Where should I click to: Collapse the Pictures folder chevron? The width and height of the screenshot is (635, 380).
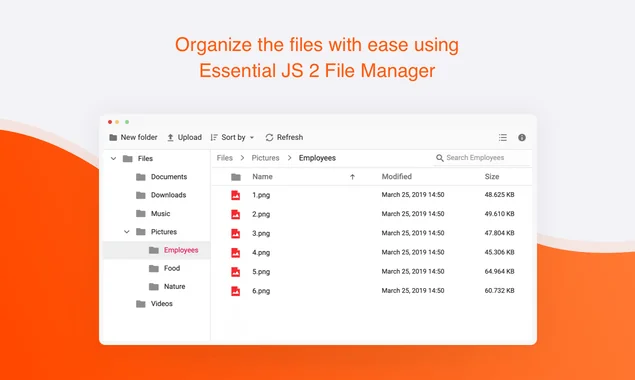[x=127, y=232]
